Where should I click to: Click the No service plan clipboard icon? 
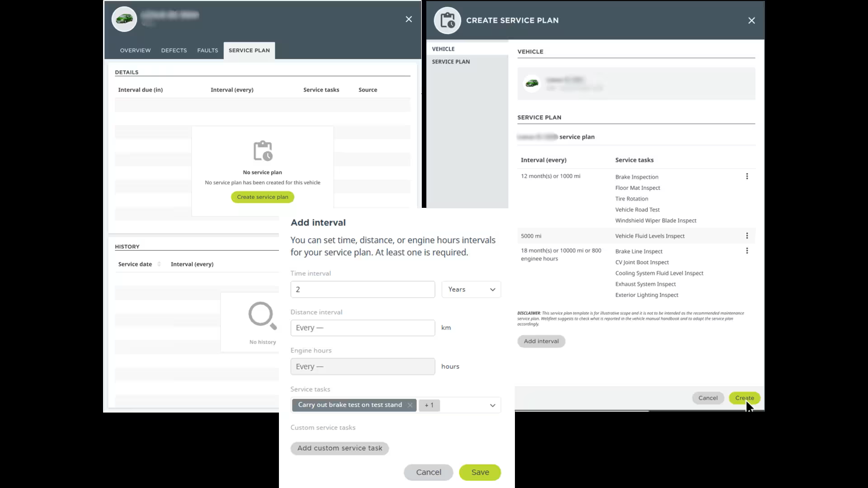click(x=263, y=151)
